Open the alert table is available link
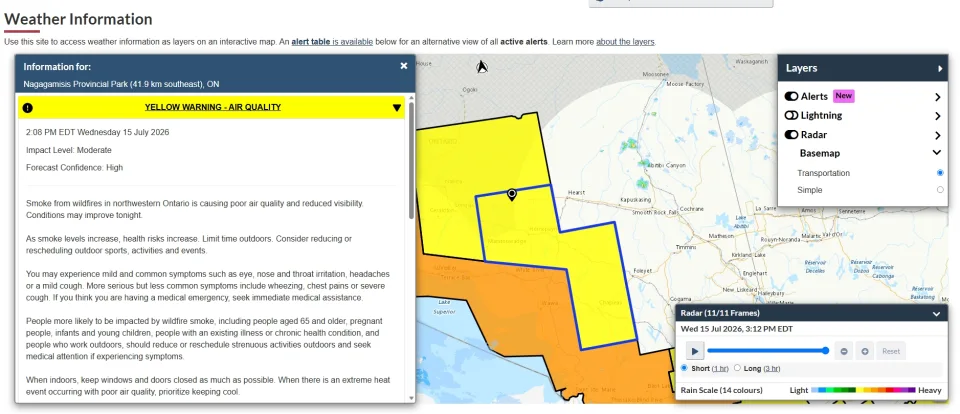Image resolution: width=960 pixels, height=414 pixels. 332,42
